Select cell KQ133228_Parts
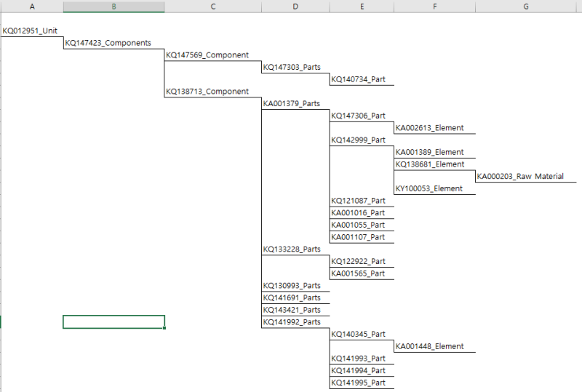The height and width of the screenshot is (392, 582). point(295,249)
